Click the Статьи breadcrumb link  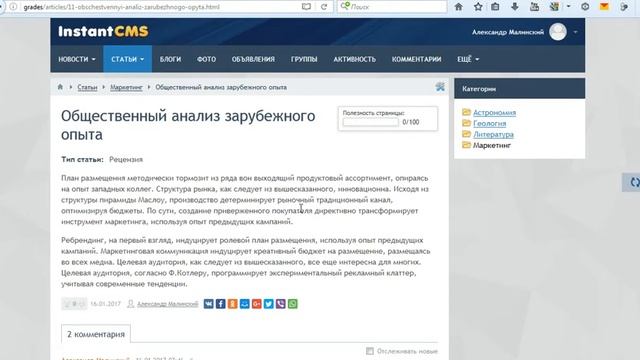[87, 87]
